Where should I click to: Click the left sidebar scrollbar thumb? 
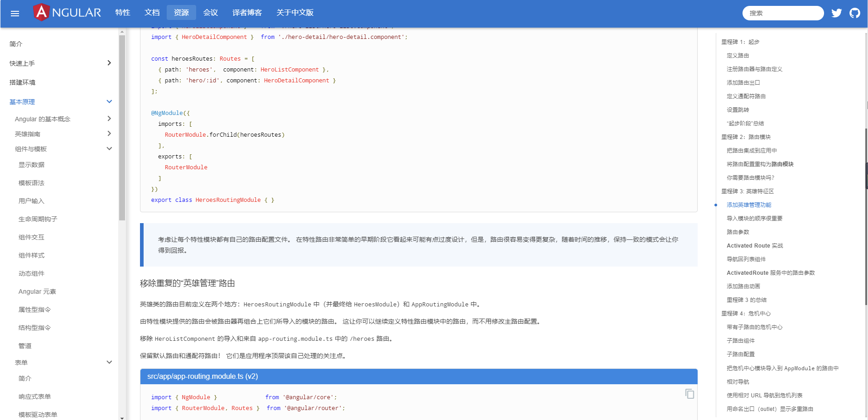click(x=122, y=127)
